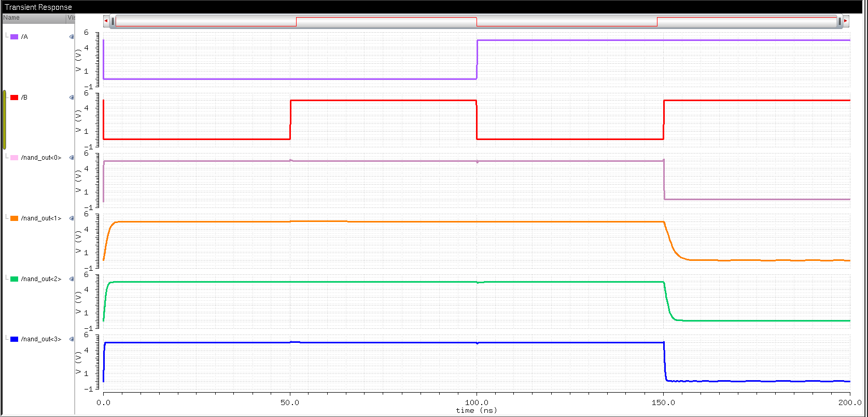Click the red color swatch of /B

pos(15,98)
